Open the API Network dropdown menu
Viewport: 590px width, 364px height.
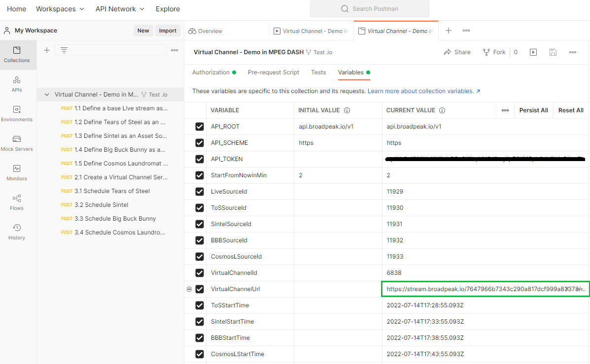(120, 9)
